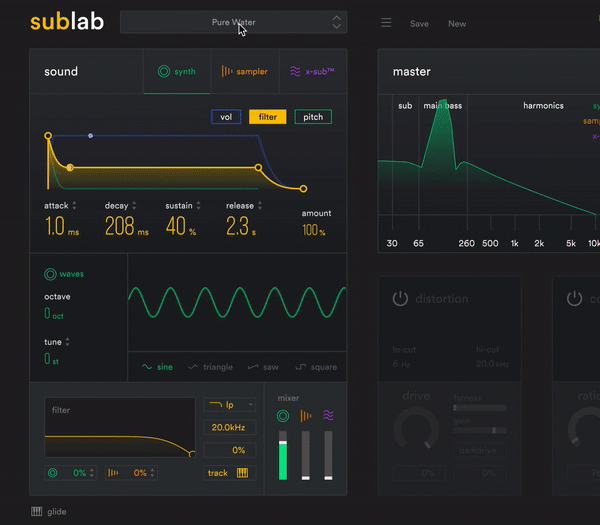Screen dimensions: 600x525
Task: Open the hamburger menu icon
Action: pyautogui.click(x=386, y=23)
